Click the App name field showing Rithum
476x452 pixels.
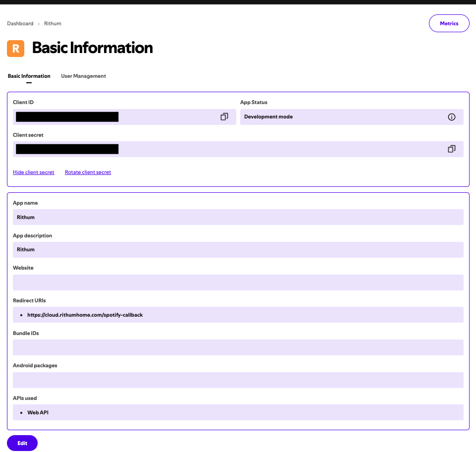238,217
